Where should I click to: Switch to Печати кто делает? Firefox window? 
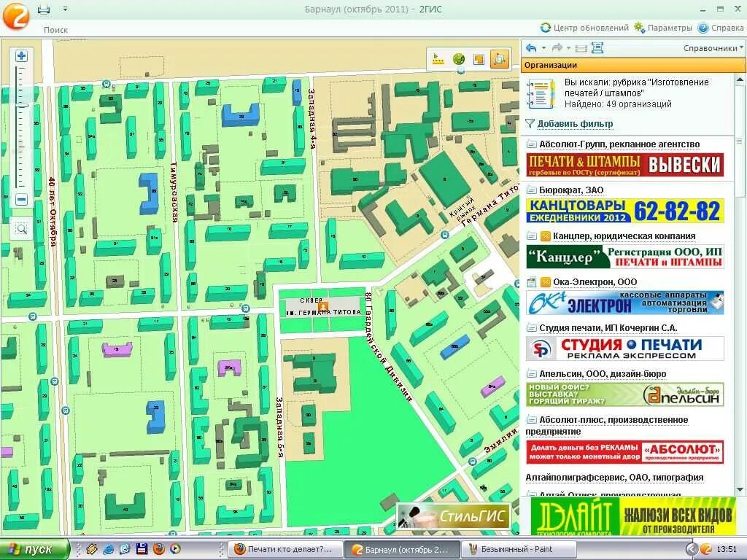coord(286,549)
